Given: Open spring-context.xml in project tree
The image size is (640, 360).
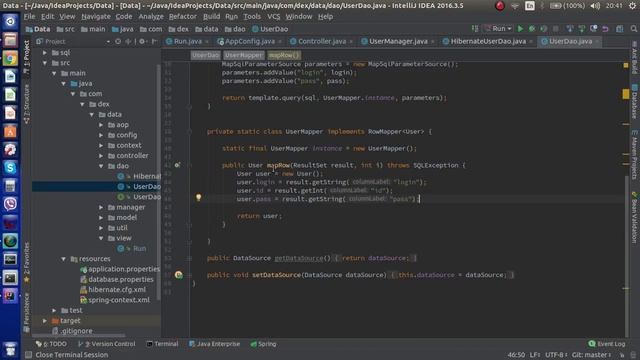Looking at the screenshot, I should pyautogui.click(x=115, y=300).
